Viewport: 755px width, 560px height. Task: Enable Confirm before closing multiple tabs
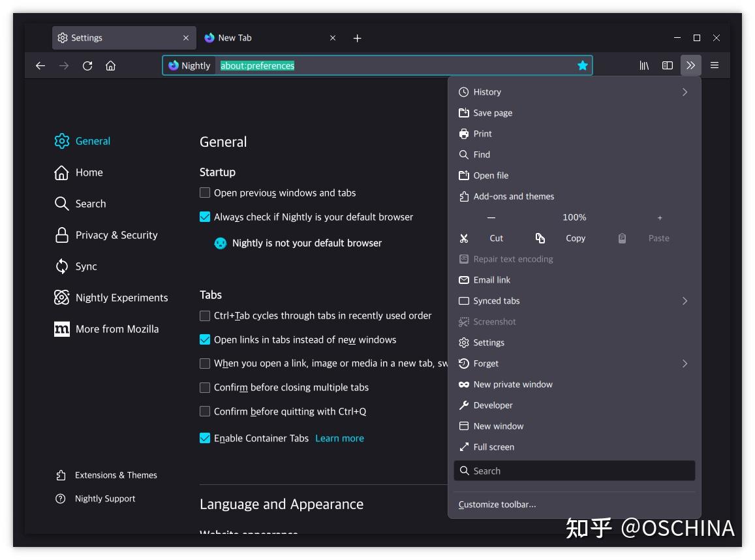click(205, 387)
